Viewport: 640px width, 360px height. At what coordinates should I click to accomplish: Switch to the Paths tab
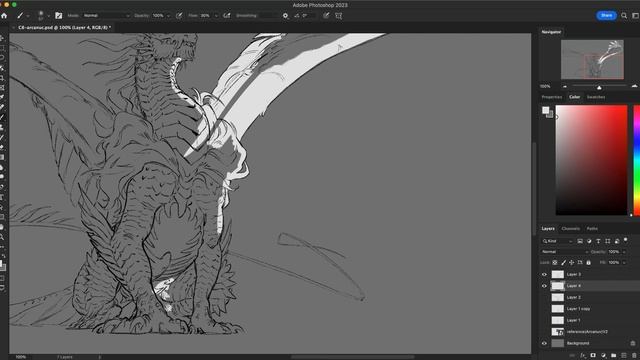592,229
